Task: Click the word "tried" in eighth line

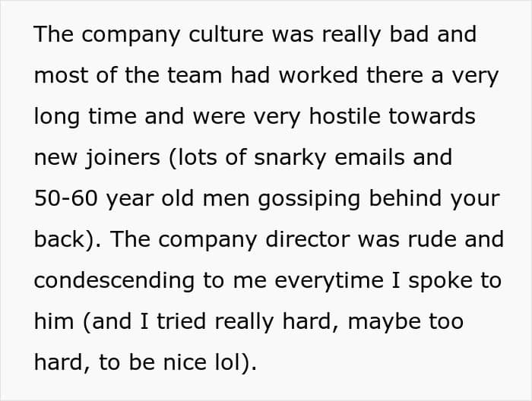Action: [181, 320]
